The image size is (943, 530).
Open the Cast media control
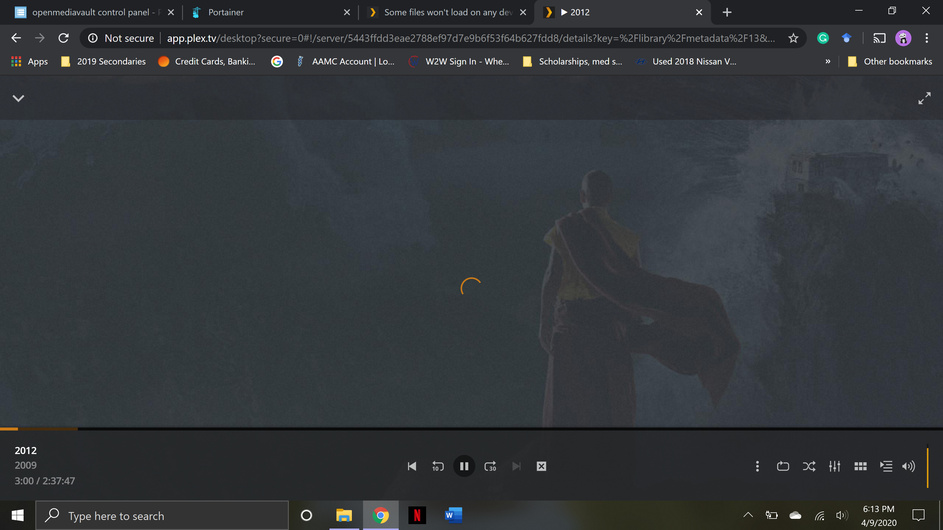point(879,38)
